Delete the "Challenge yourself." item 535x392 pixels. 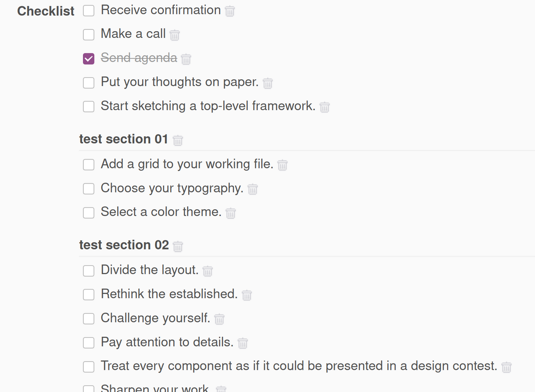click(219, 318)
